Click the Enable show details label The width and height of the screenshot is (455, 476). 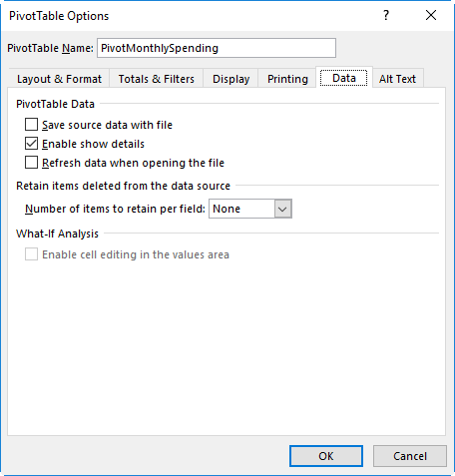[x=93, y=144]
